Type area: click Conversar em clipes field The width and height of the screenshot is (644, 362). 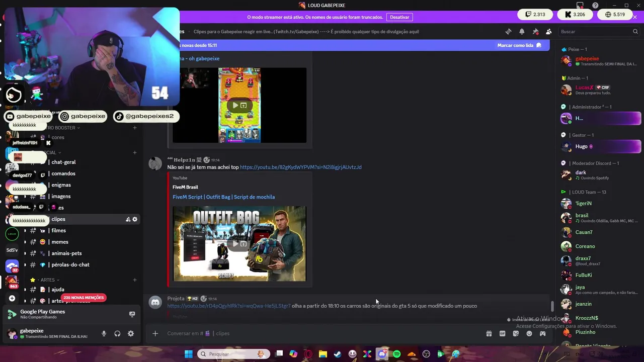[x=322, y=333]
